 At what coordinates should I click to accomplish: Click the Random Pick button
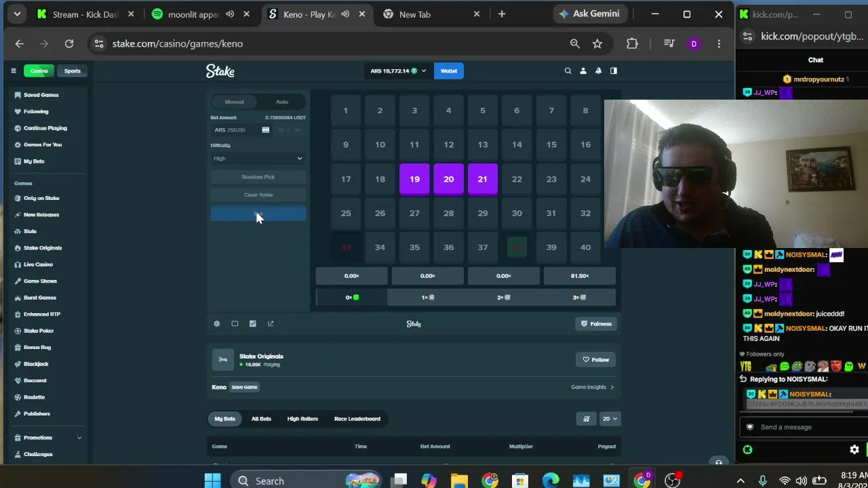(x=258, y=177)
